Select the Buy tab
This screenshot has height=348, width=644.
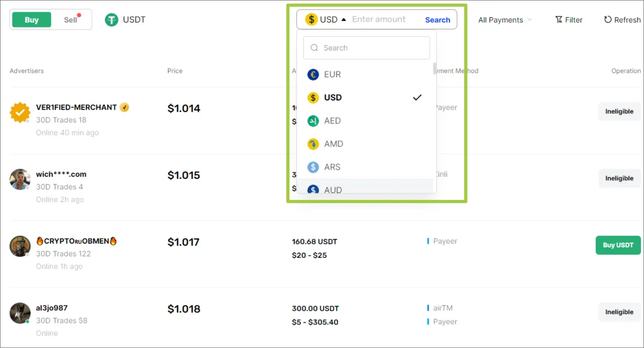(x=31, y=19)
